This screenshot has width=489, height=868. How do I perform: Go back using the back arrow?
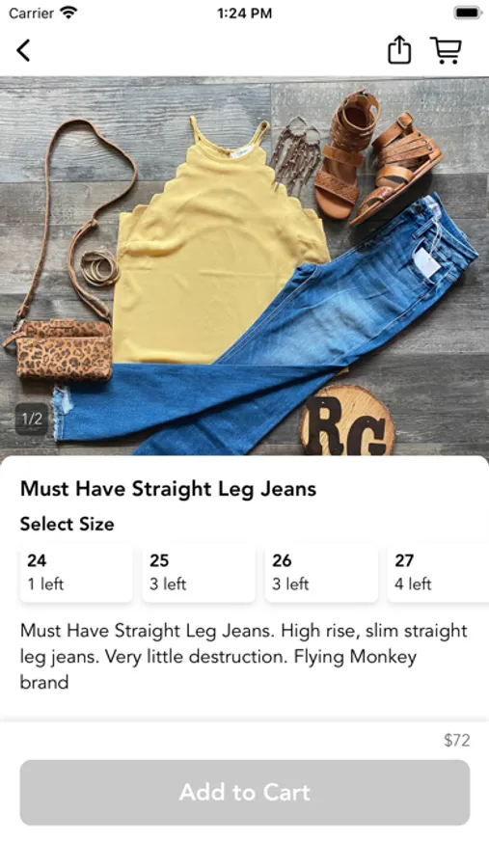click(x=23, y=50)
